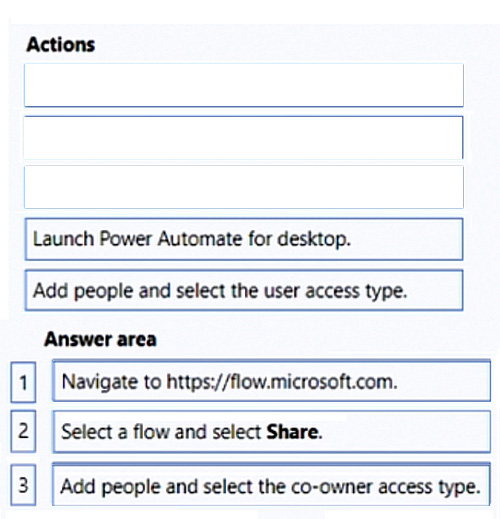Click the third empty Actions slot
The image size is (500, 519).
pos(244,187)
